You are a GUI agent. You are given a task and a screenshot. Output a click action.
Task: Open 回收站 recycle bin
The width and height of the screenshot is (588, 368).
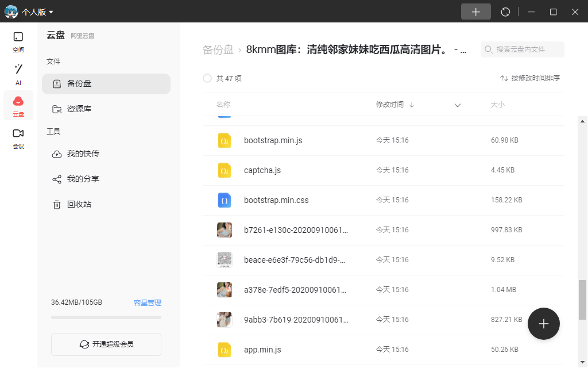coord(106,204)
